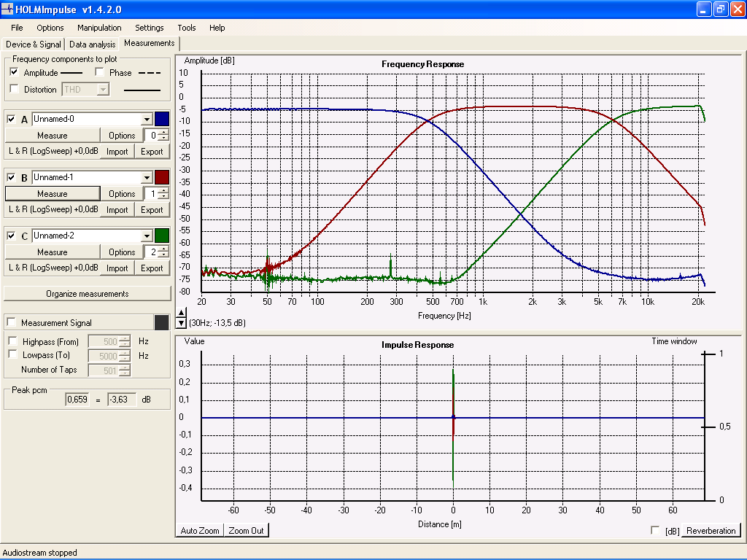Click the Auto Zoom button

coord(200,531)
